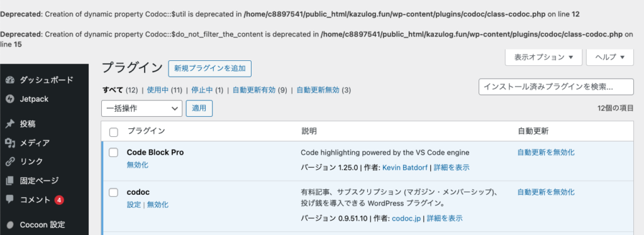
Task: Open the Cocoon settings circle icon
Action: point(10,225)
